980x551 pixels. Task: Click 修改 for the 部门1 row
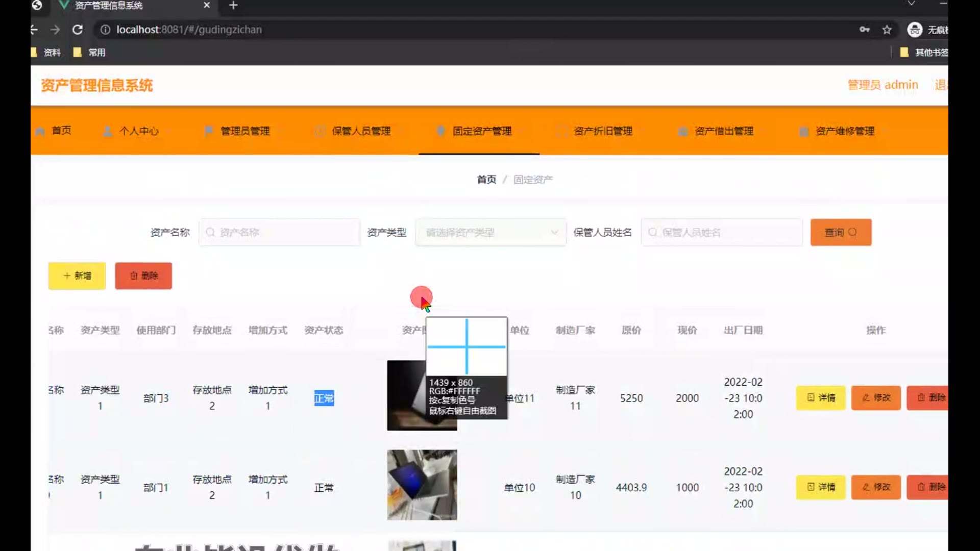(876, 487)
